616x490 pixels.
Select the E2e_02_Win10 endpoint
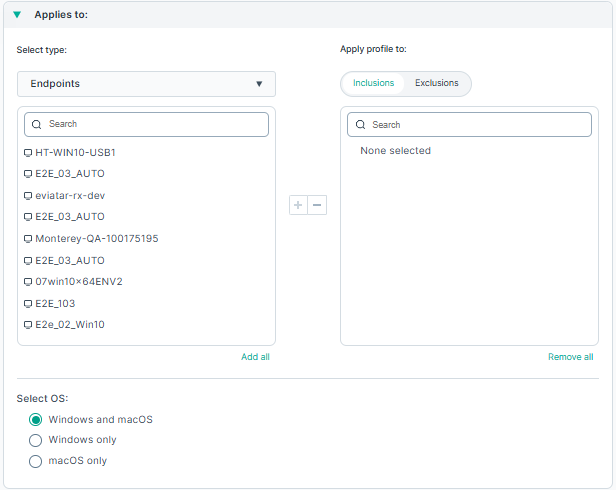(70, 325)
